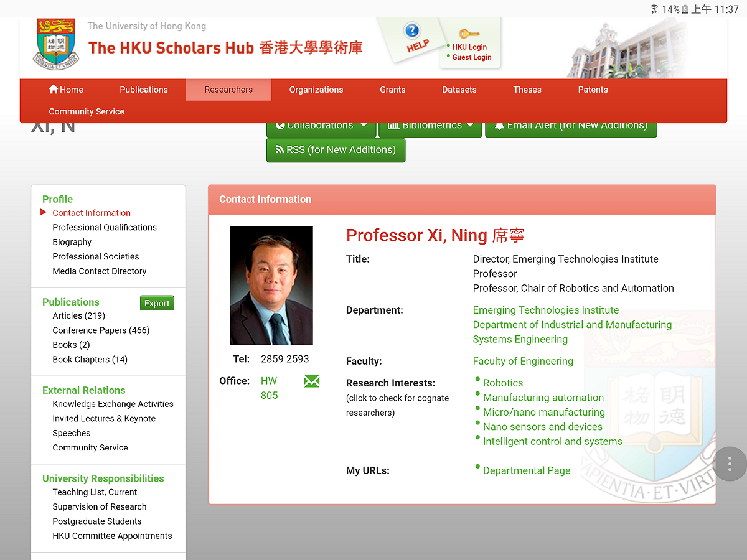Open the Organizations menu tab
Screen dimensions: 747x560
click(x=316, y=90)
